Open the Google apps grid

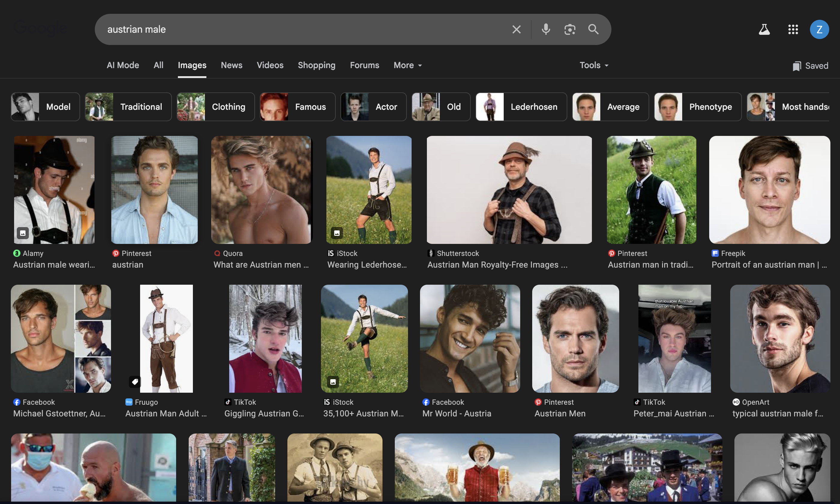[x=793, y=29]
